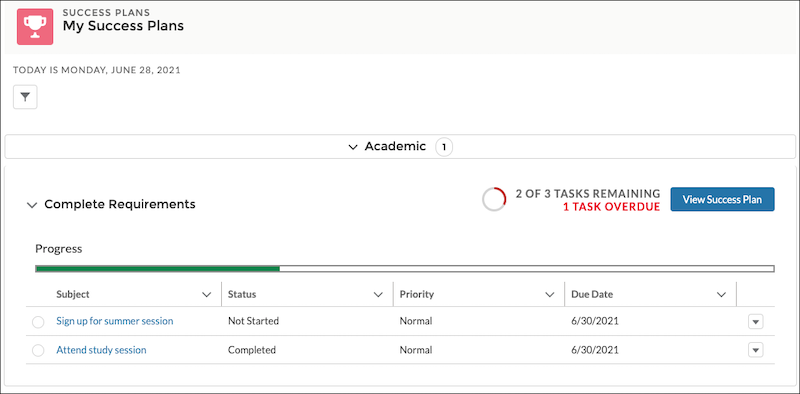Click the Priority column header
This screenshot has width=800, height=394.
pos(416,294)
